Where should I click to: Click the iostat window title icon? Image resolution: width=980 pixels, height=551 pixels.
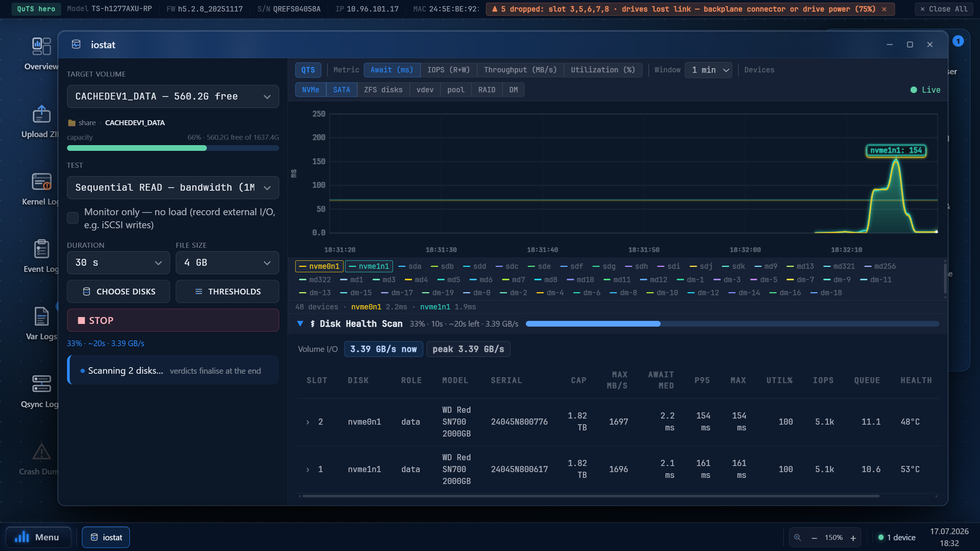click(x=76, y=44)
